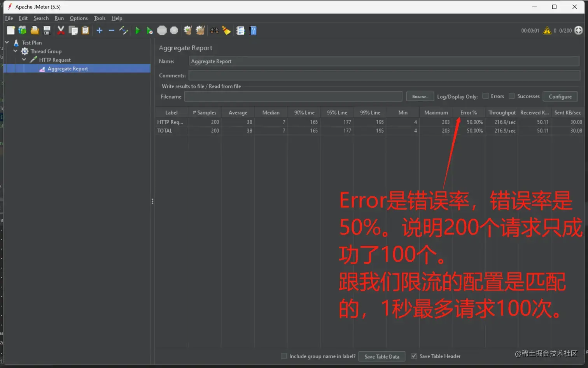Click the blue minus Collapse All icon
This screenshot has width=588, height=368.
point(112,30)
